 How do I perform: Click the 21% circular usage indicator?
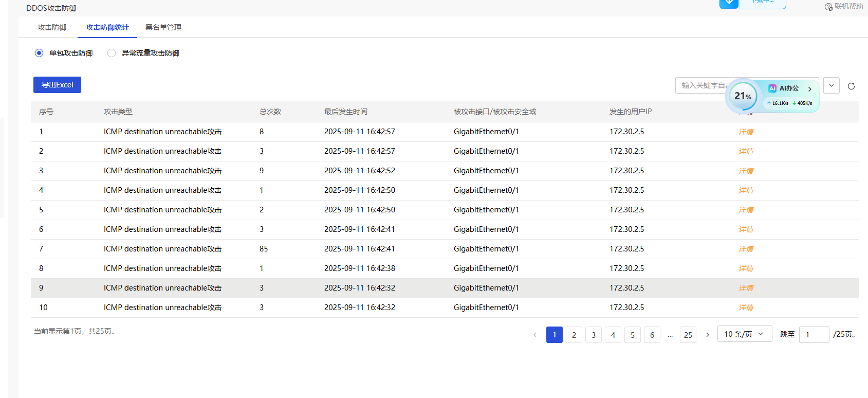pos(743,96)
